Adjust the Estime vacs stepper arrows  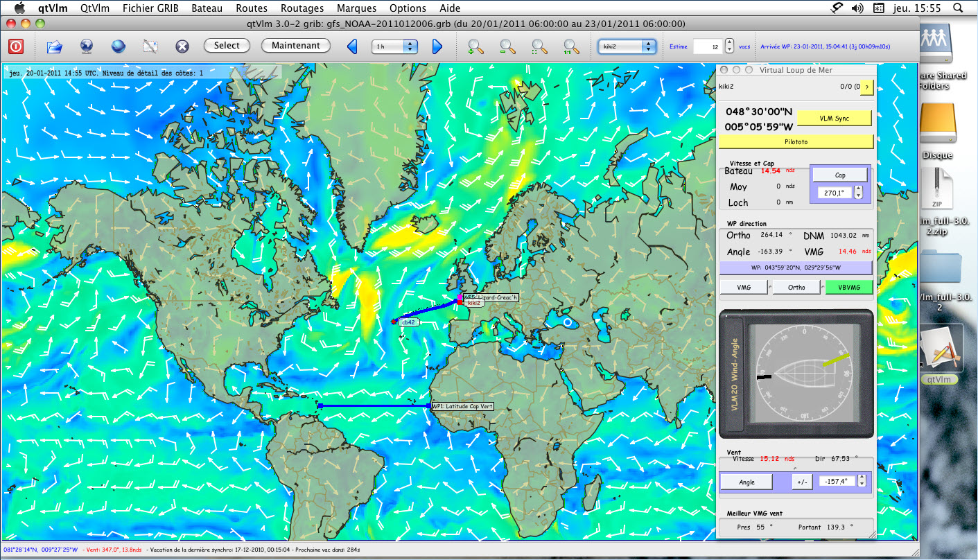[x=729, y=46]
